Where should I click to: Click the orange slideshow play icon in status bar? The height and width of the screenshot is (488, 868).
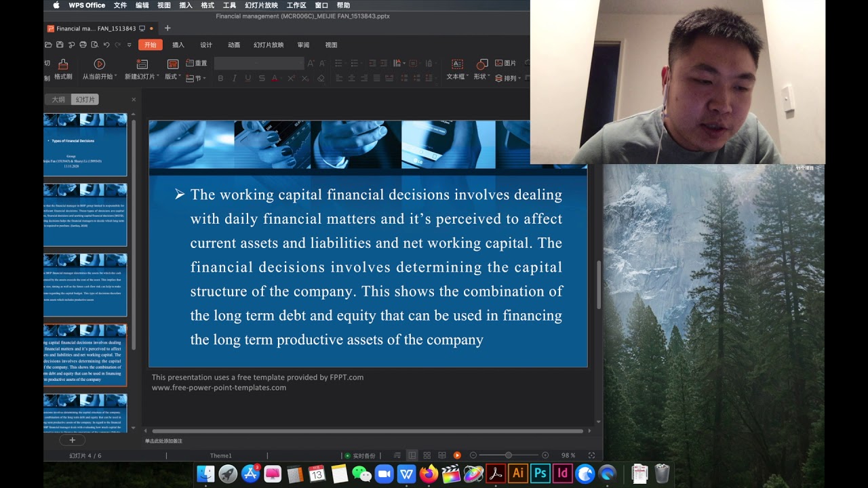pyautogui.click(x=457, y=455)
